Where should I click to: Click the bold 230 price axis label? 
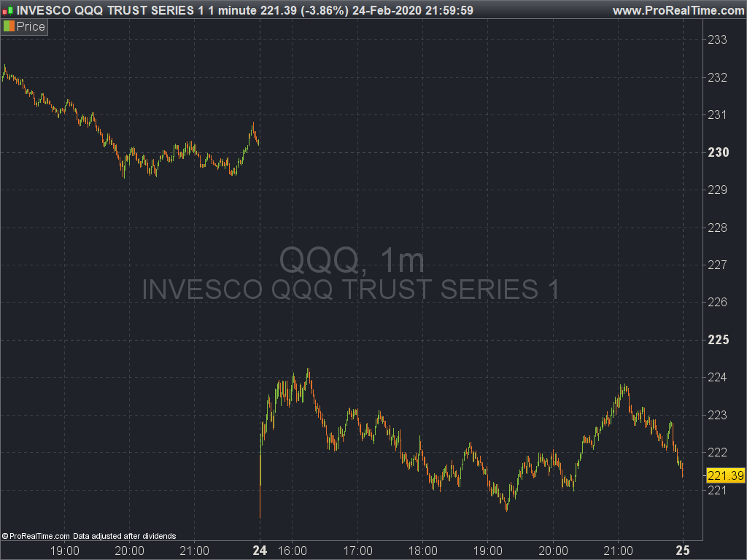coord(718,152)
